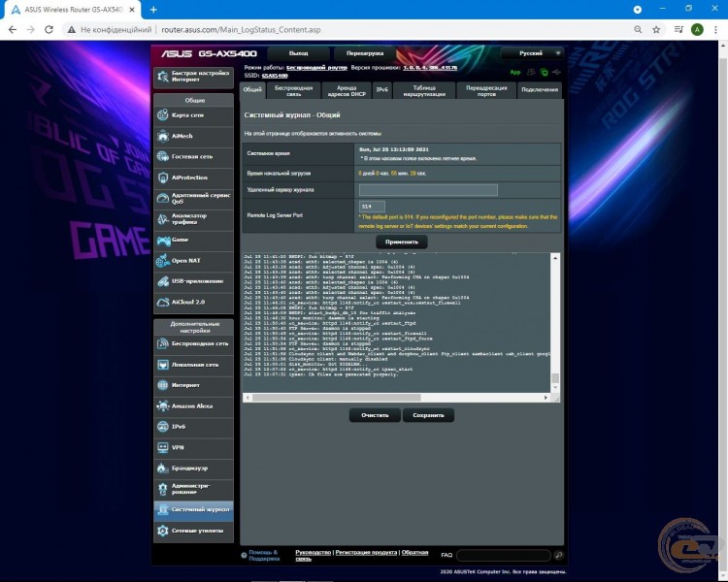
Task: Click the log vertical scrollbar thumb
Action: click(555, 378)
